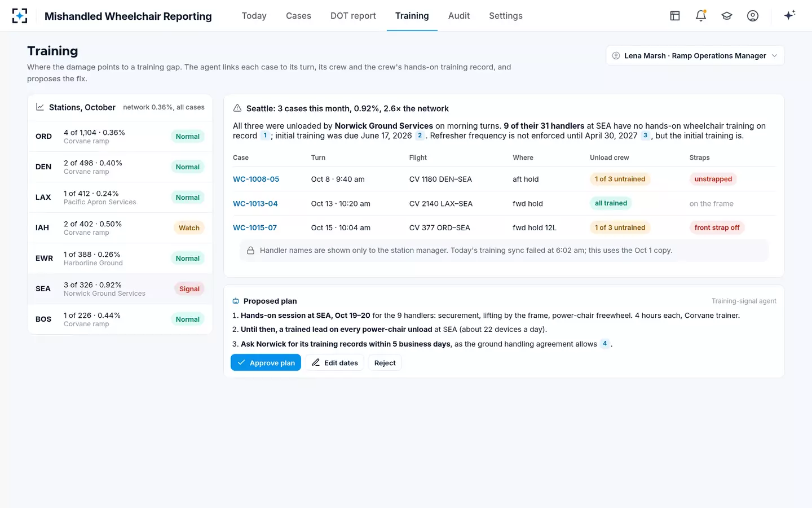Go to the Settings tab
Viewport: 812px width, 508px height.
[506, 16]
